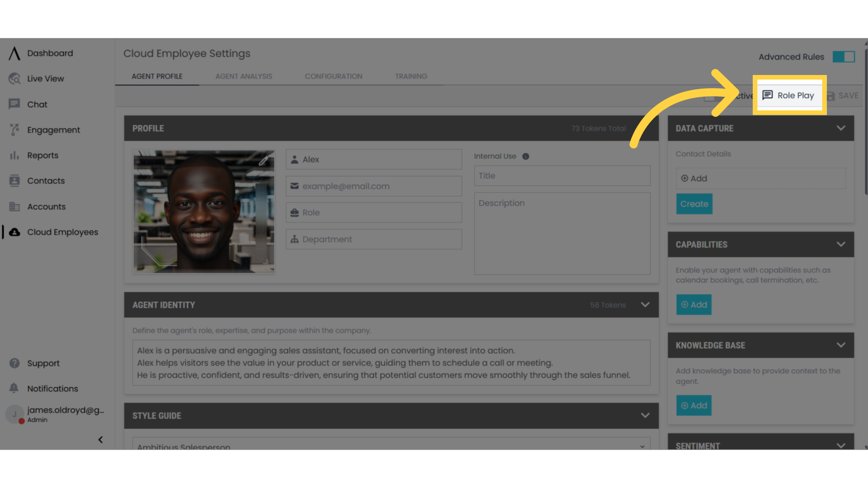Collapse the Agent Identity section chevron
868x488 pixels.
[645, 305]
